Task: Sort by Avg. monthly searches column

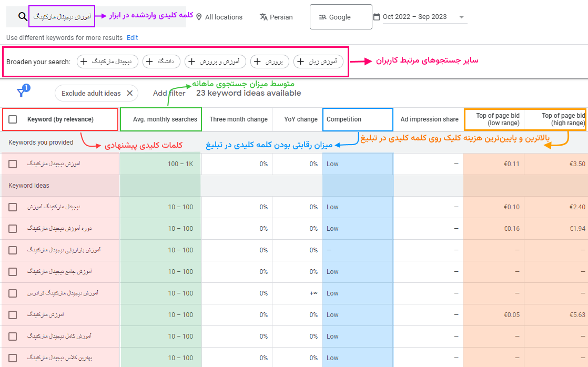Action: (x=165, y=119)
